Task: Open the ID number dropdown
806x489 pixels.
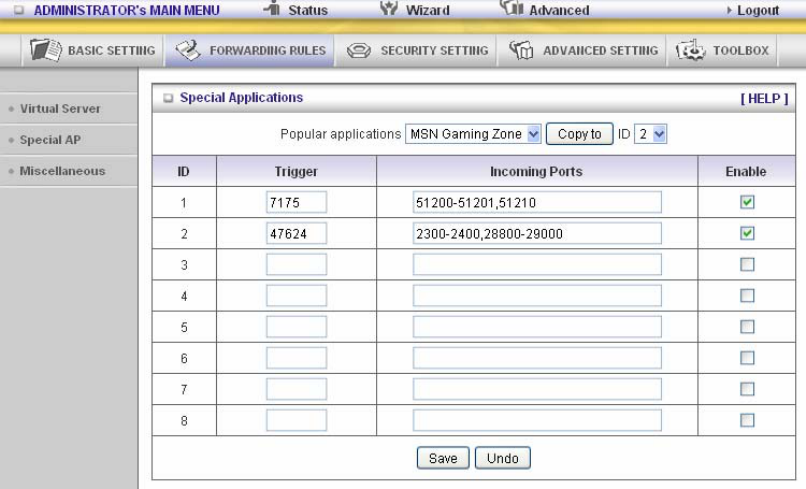Action: (650, 134)
